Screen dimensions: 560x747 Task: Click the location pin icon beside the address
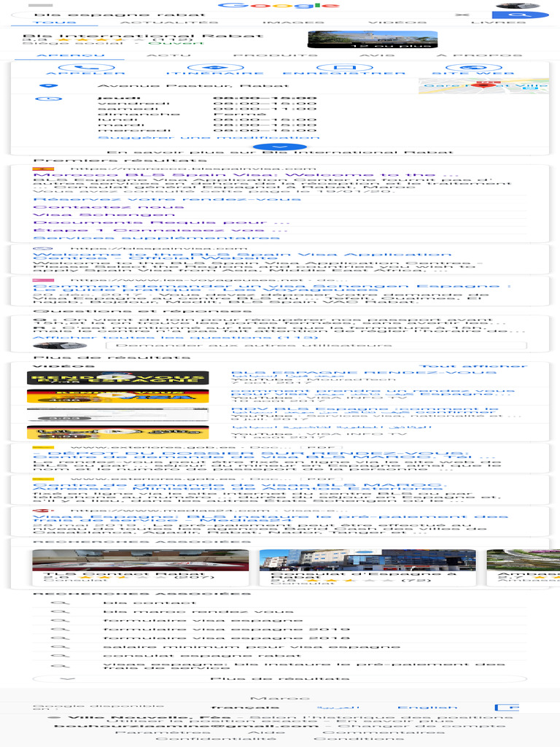tap(47, 86)
